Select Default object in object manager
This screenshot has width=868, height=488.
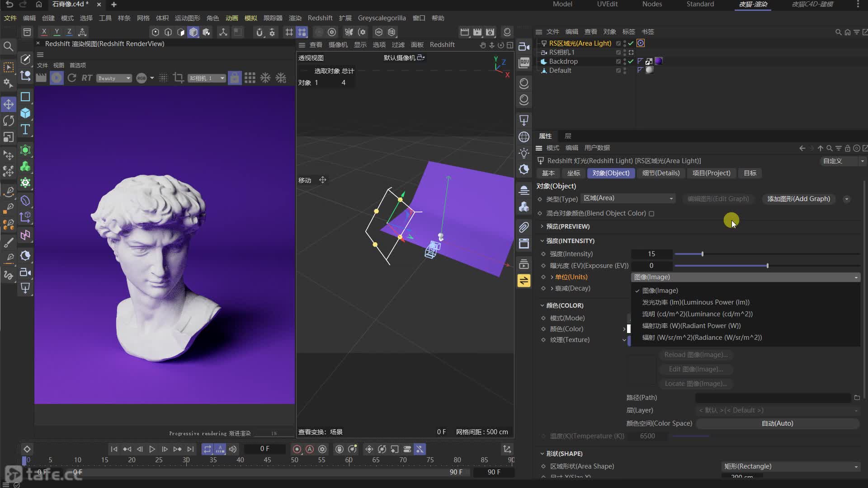pyautogui.click(x=560, y=70)
